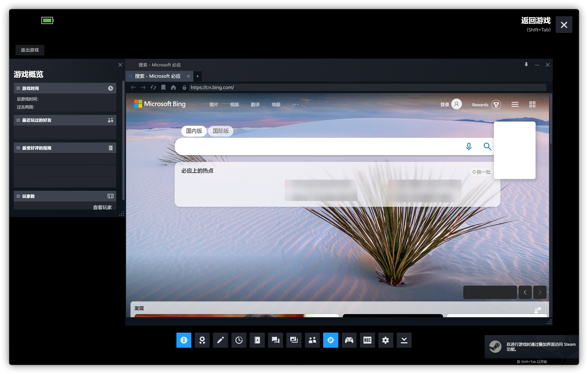Click the controller gamepad icon

point(349,340)
